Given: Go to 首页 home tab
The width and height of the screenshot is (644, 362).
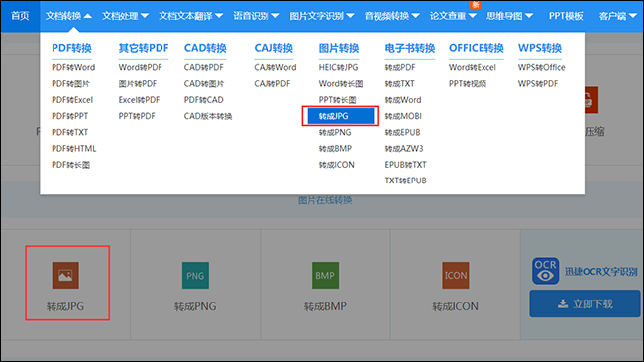Looking at the screenshot, I should pos(20,16).
